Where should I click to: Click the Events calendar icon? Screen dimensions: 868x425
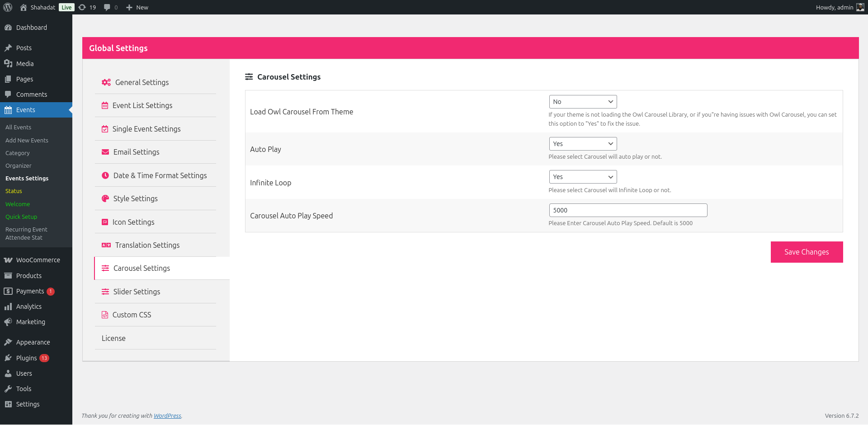(8, 110)
